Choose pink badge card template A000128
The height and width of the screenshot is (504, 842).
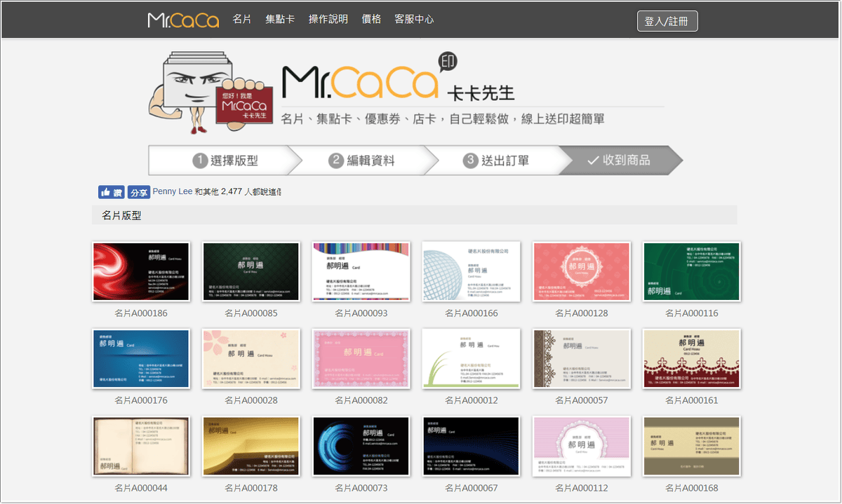(x=582, y=271)
